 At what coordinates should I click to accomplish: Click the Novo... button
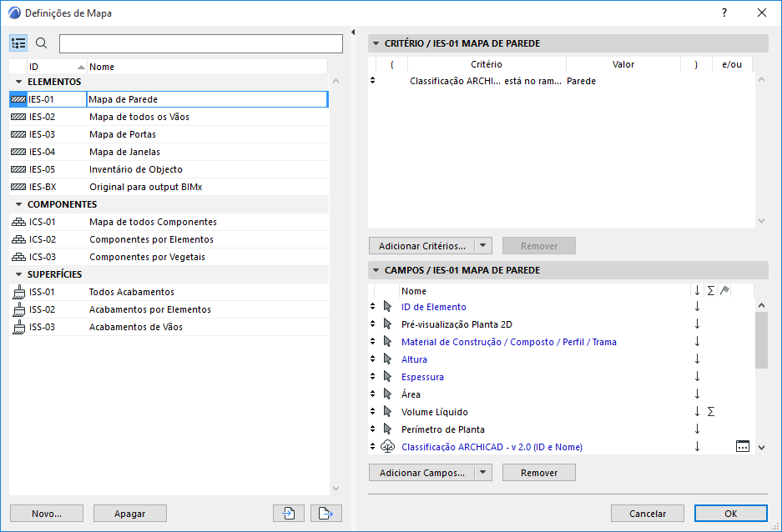[47, 514]
